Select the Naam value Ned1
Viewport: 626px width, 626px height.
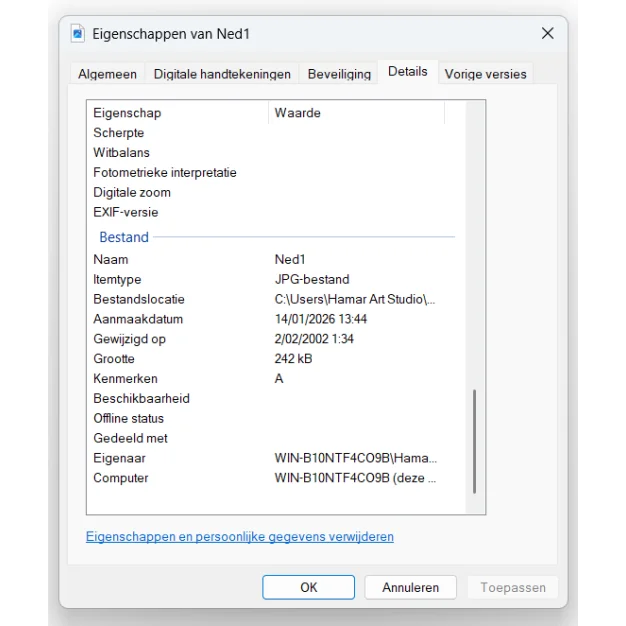[291, 259]
